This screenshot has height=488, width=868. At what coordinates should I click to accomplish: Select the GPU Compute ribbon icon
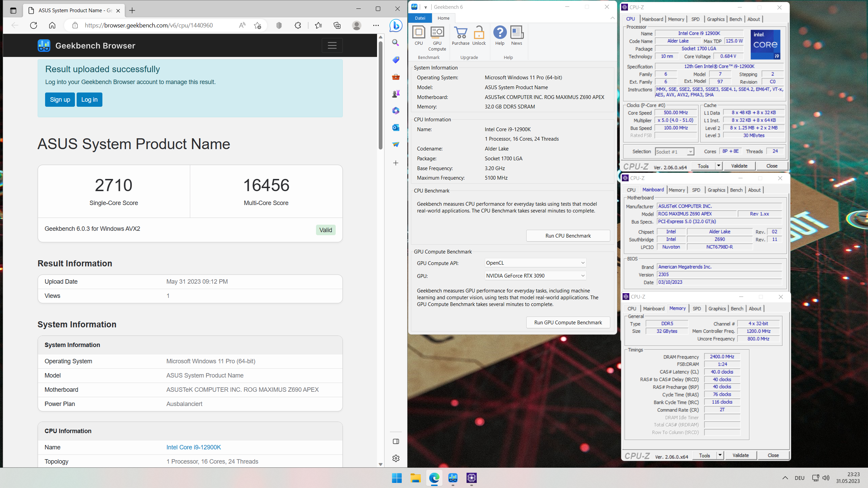pos(437,38)
